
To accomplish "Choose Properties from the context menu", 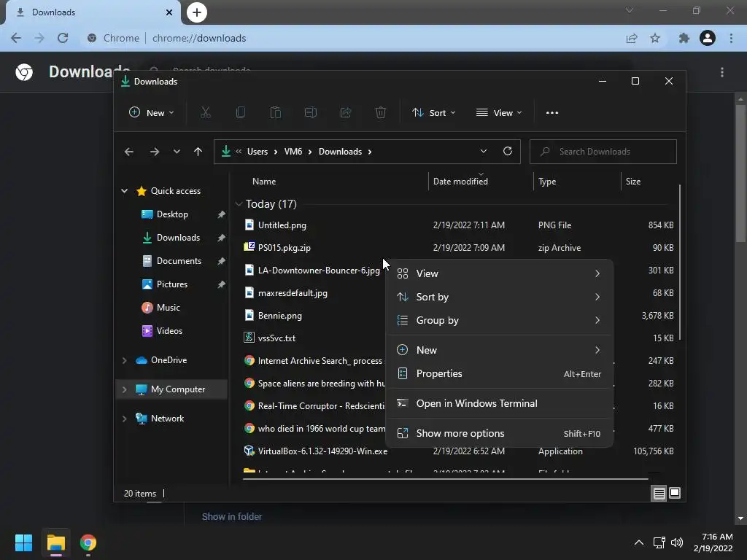I will [499, 374].
